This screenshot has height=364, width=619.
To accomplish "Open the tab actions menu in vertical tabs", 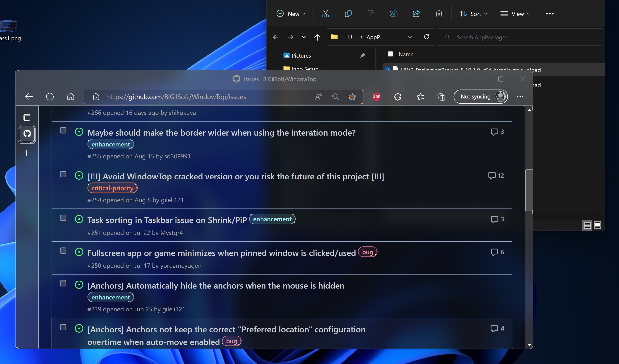I will point(27,118).
